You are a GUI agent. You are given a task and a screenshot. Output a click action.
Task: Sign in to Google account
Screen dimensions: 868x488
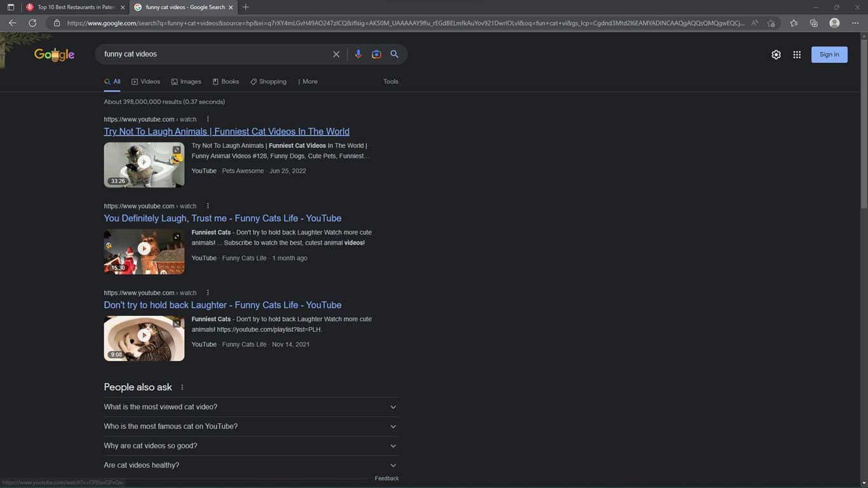829,55
